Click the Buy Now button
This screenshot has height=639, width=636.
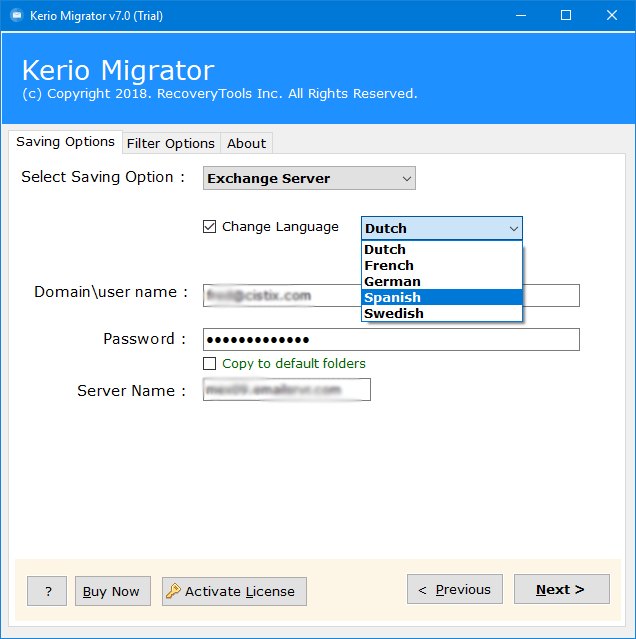coord(113,591)
